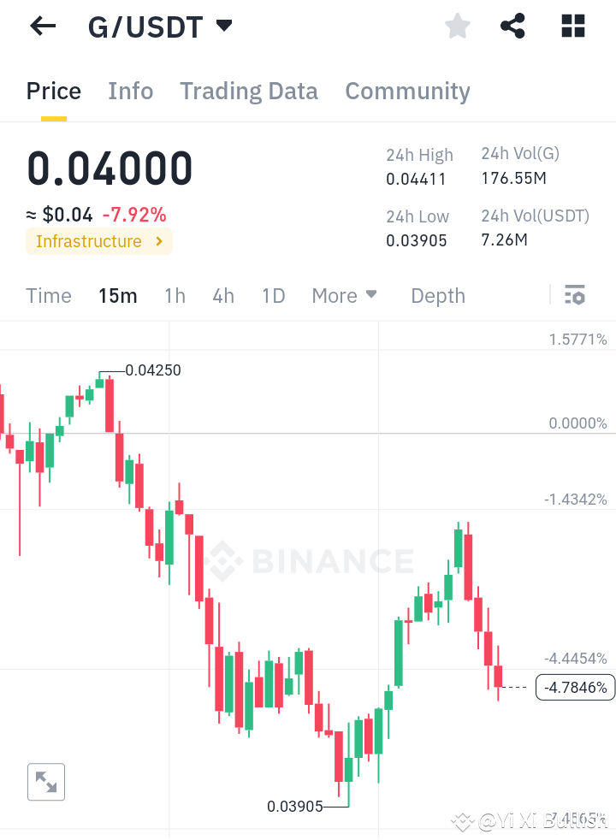The height and width of the screenshot is (840, 616).
Task: Switch chart interval to 1D
Action: tap(273, 295)
